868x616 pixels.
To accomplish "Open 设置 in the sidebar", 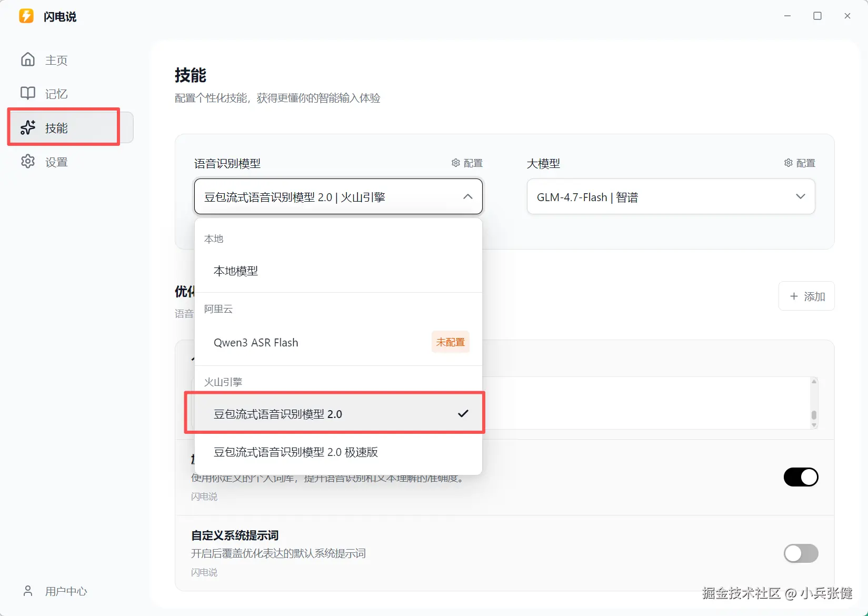I will pos(70,162).
